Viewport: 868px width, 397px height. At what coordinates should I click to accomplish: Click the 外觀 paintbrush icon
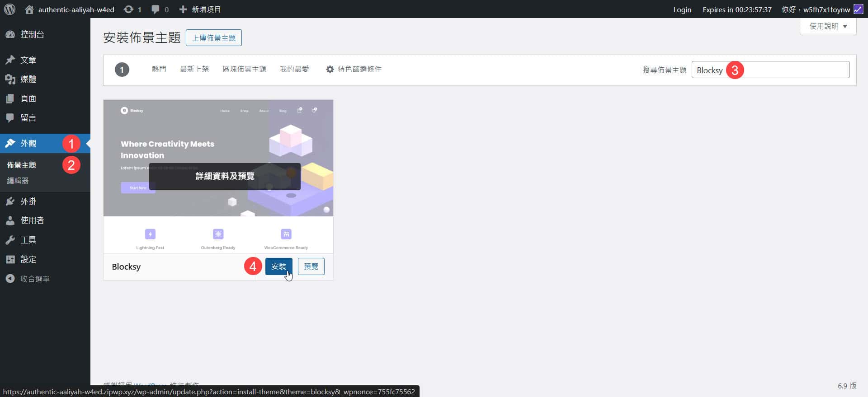pyautogui.click(x=10, y=143)
